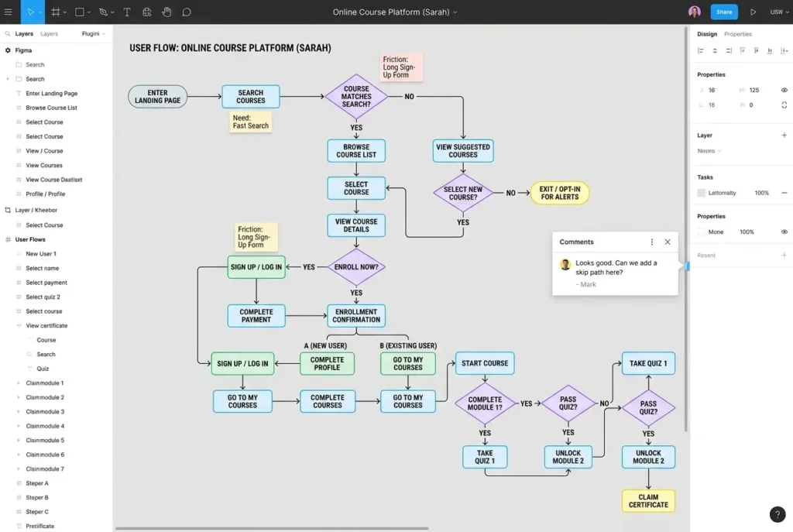Open the Comment tool
This screenshot has height=532, width=793.
[186, 12]
